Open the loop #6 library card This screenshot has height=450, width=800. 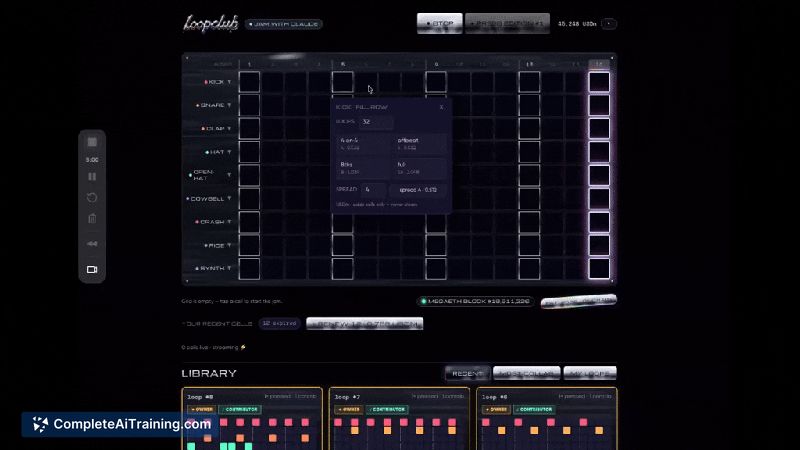click(546, 418)
